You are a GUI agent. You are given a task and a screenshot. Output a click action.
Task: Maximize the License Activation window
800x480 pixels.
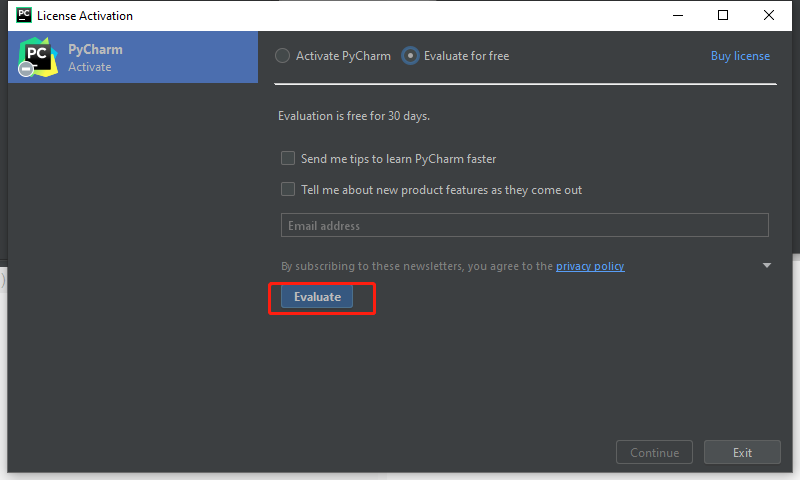tap(723, 15)
